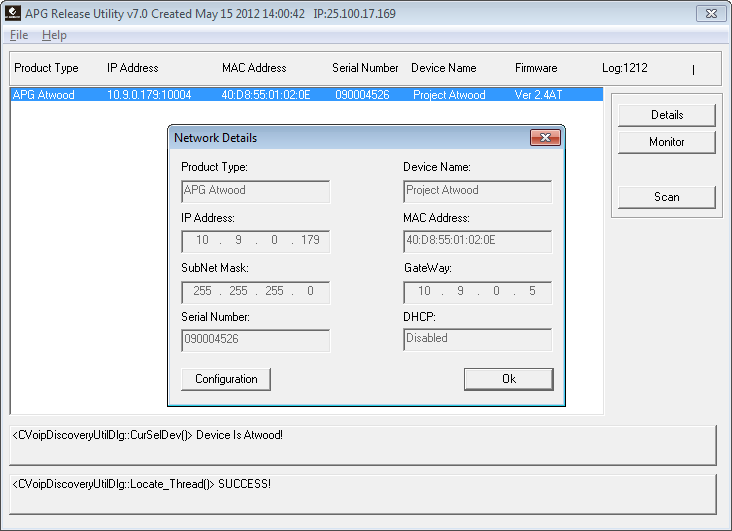Image resolution: width=732 pixels, height=531 pixels.
Task: Click the Device Name field showing Project Atwood
Action: 478,191
